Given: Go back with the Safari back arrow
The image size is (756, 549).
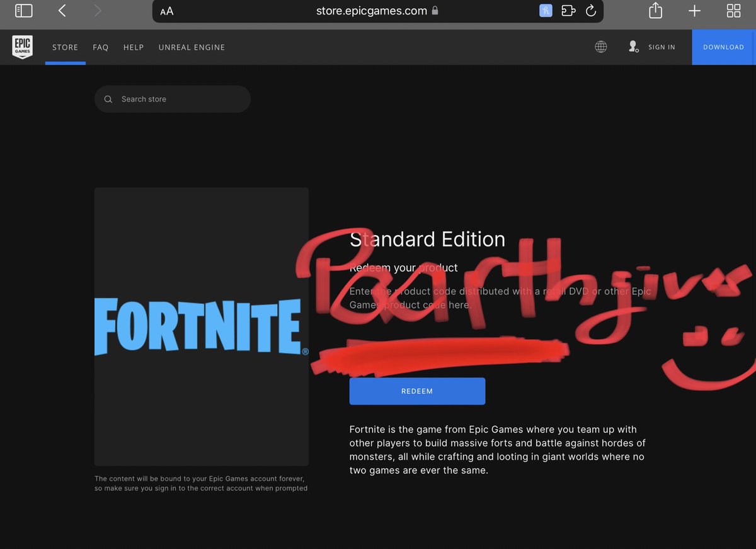Looking at the screenshot, I should pos(62,11).
